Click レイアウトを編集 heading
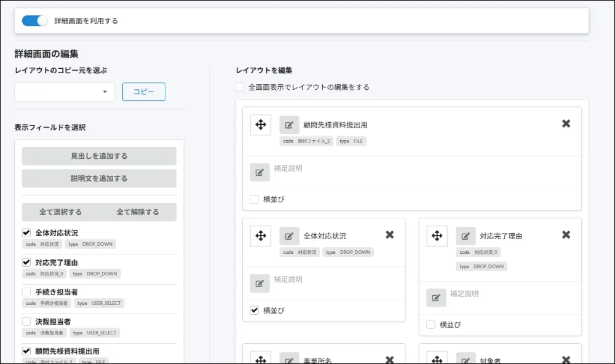 point(264,71)
